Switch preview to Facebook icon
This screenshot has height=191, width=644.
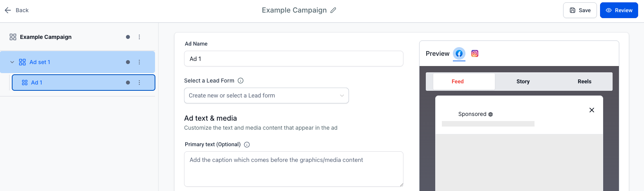click(x=459, y=53)
